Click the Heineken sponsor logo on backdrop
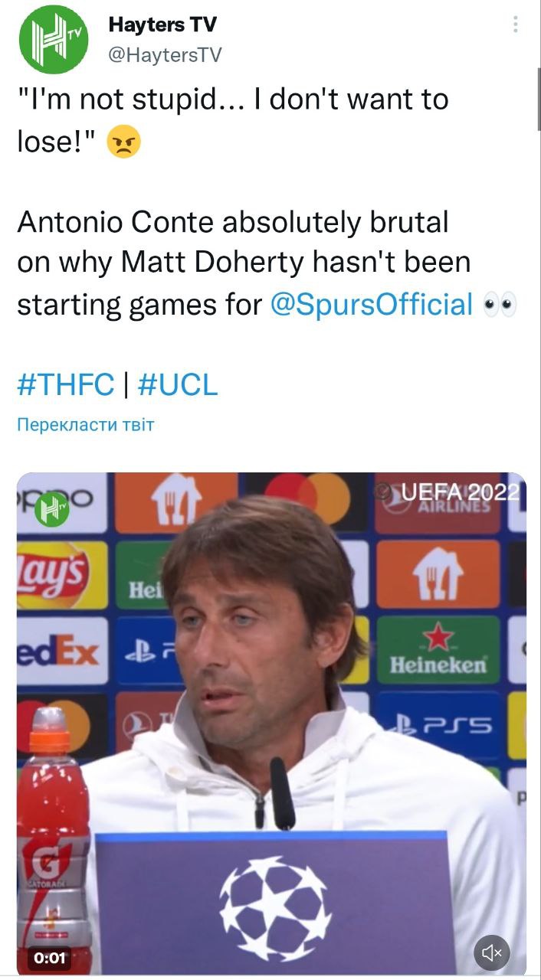 click(x=438, y=650)
